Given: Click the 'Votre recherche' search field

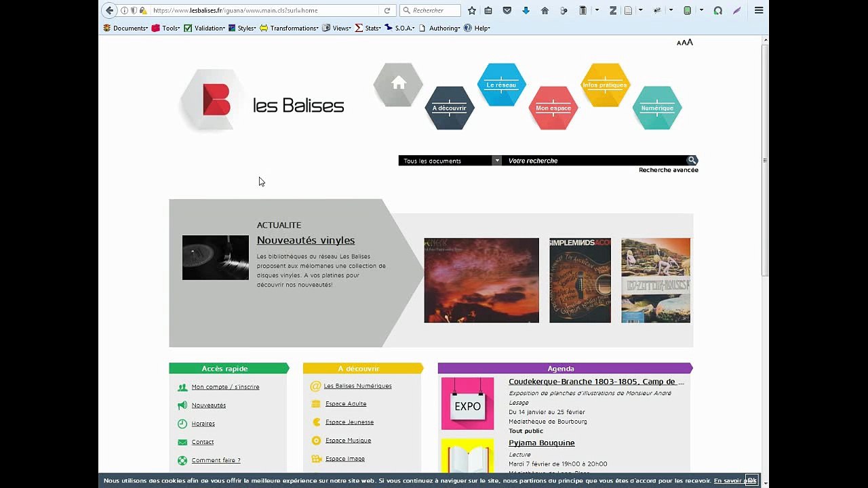Looking at the screenshot, I should tap(593, 161).
